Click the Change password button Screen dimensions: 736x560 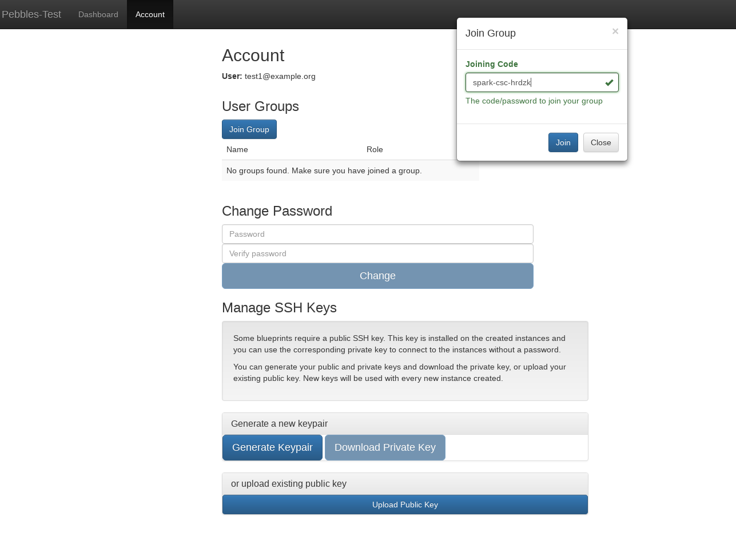tap(377, 276)
